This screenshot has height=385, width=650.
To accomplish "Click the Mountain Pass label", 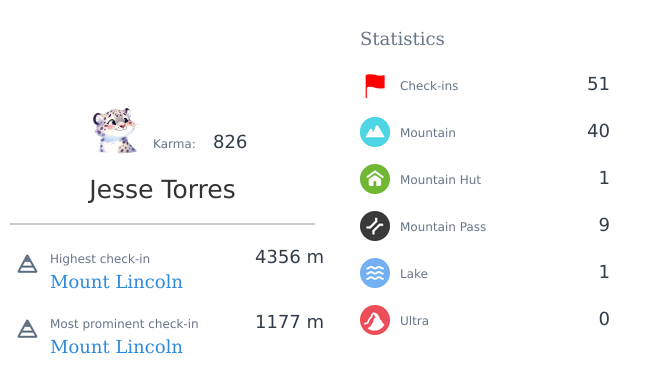I will [443, 227].
